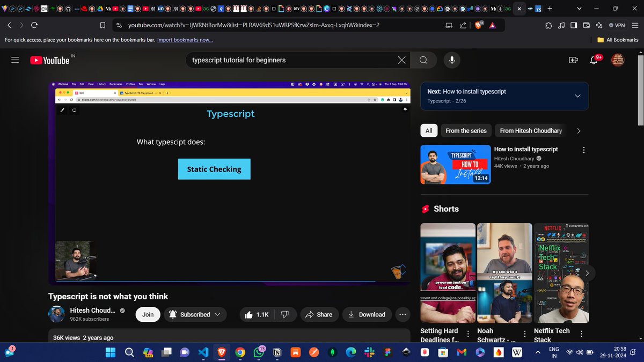Open the notifications bell
The image size is (644, 362).
click(594, 60)
